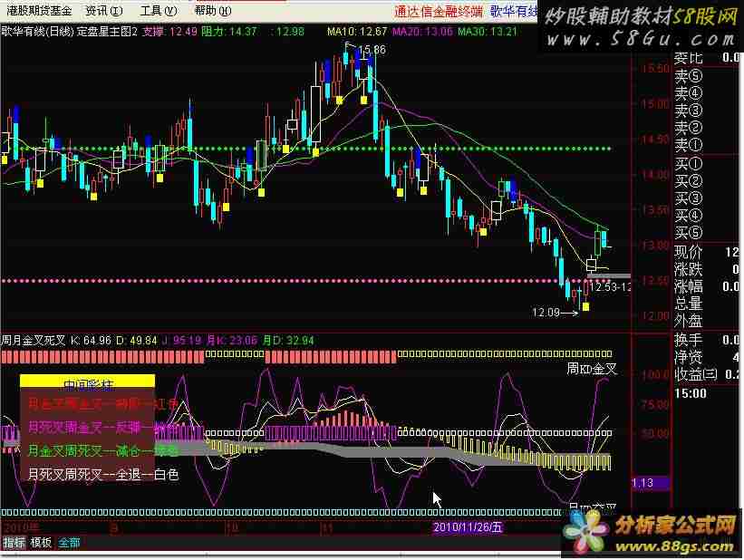Click the 周月金叉死叉 indicator title
Image resolution: width=744 pixels, height=560 pixels.
pyautogui.click(x=34, y=341)
